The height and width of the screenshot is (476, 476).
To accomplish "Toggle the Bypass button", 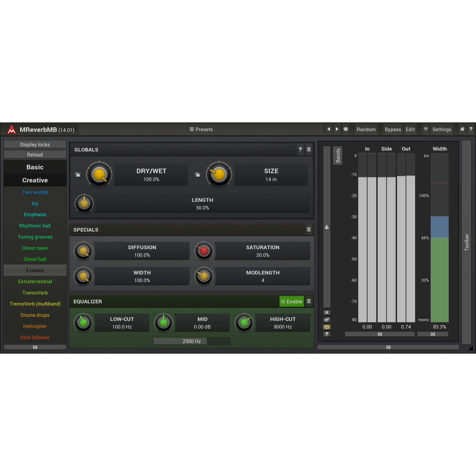I will point(393,129).
